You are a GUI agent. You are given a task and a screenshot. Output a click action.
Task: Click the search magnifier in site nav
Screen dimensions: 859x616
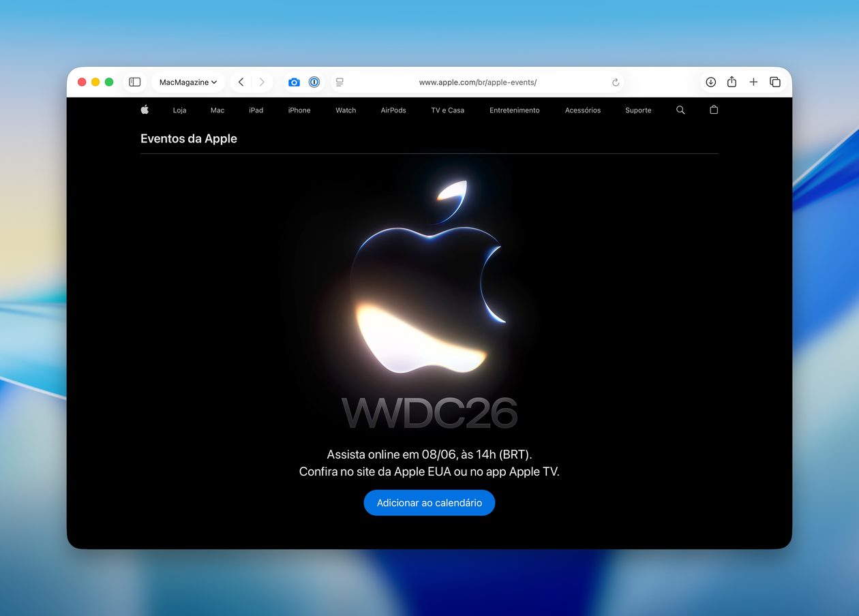click(x=680, y=110)
